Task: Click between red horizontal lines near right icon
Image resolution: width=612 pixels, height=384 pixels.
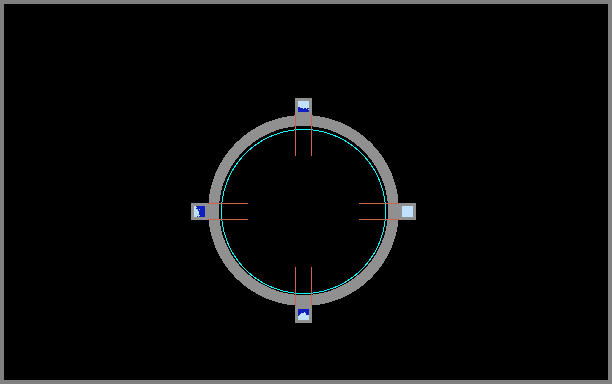Action: pos(372,212)
